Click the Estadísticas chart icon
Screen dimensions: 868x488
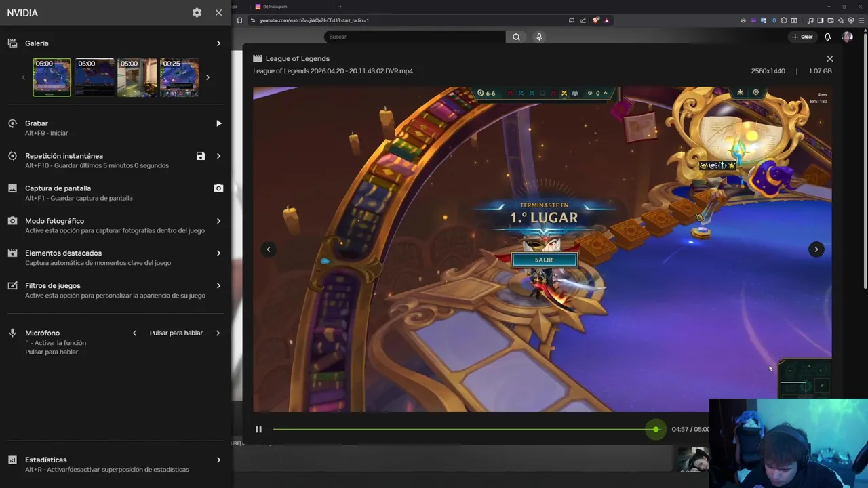click(12, 460)
